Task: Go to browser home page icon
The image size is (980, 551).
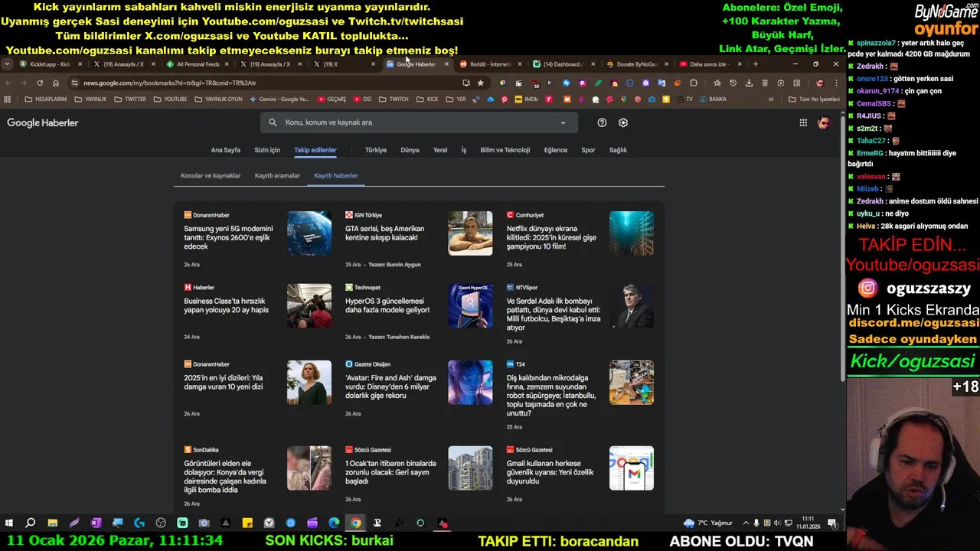Action: 56,83
